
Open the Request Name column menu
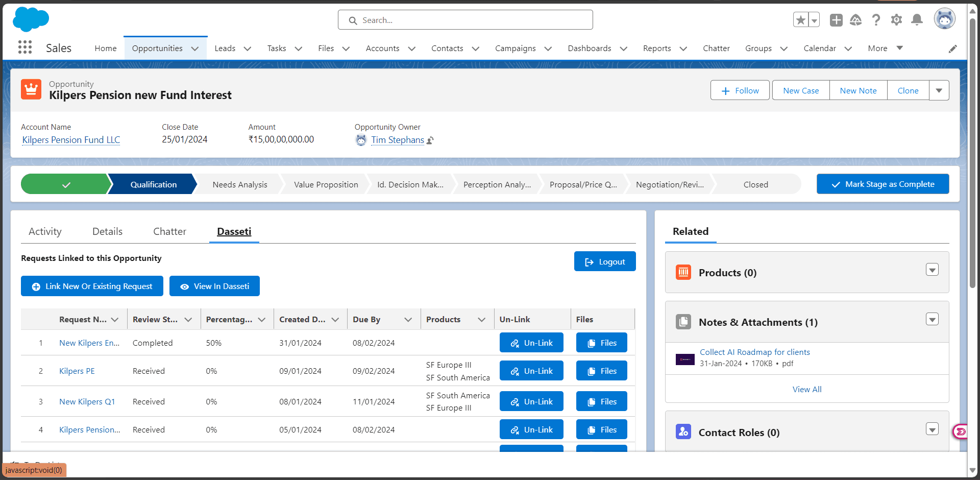115,320
